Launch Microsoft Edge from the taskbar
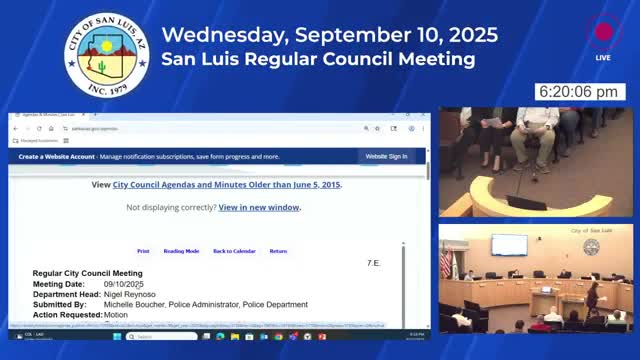 [220, 337]
